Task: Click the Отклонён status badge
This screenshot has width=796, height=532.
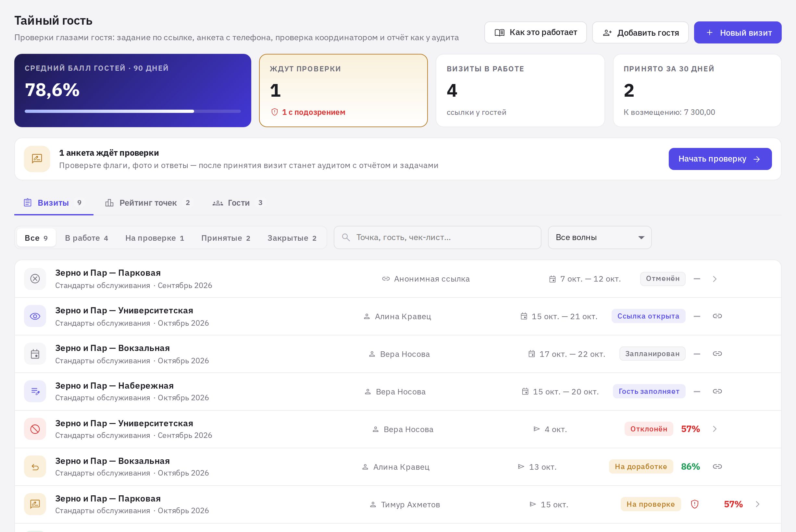Action: [649, 429]
